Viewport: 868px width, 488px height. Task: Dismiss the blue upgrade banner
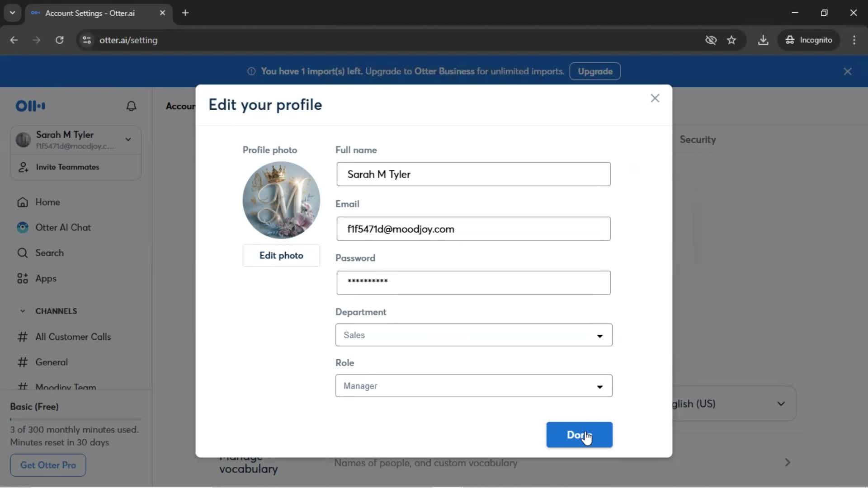[x=848, y=71]
